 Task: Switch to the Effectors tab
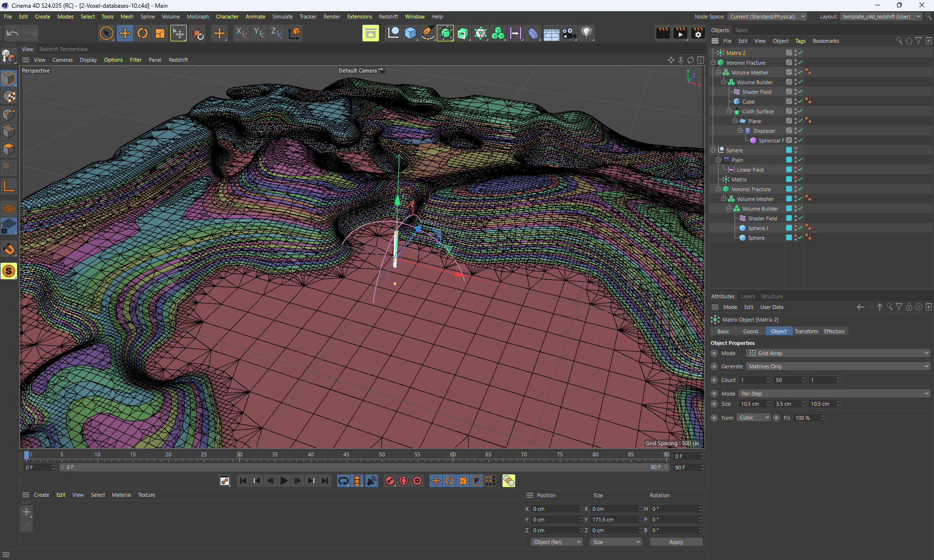[834, 331]
